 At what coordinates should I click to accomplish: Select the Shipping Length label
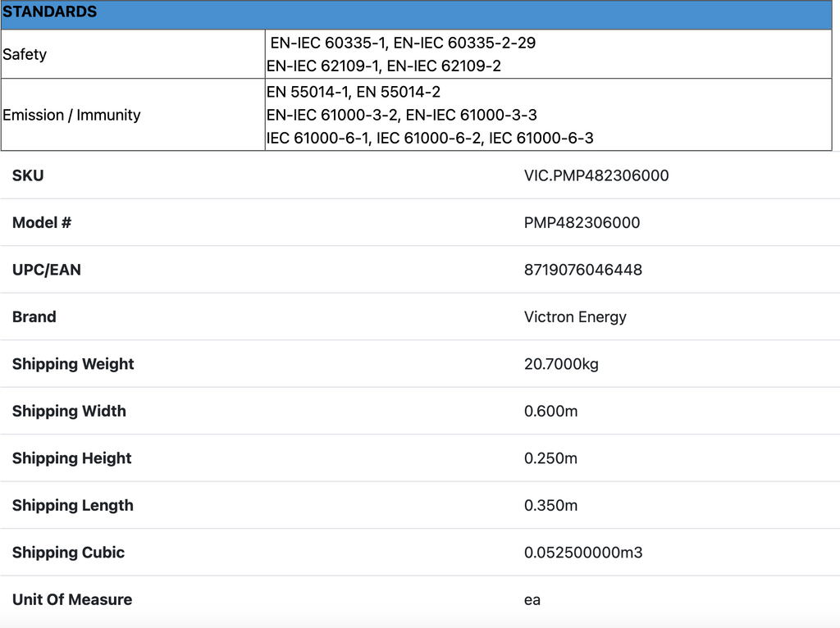point(73,506)
